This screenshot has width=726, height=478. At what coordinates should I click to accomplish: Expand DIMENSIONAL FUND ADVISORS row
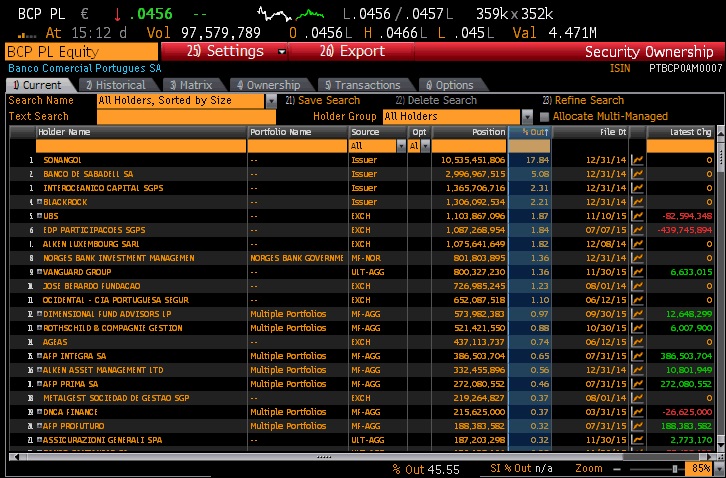coord(39,314)
